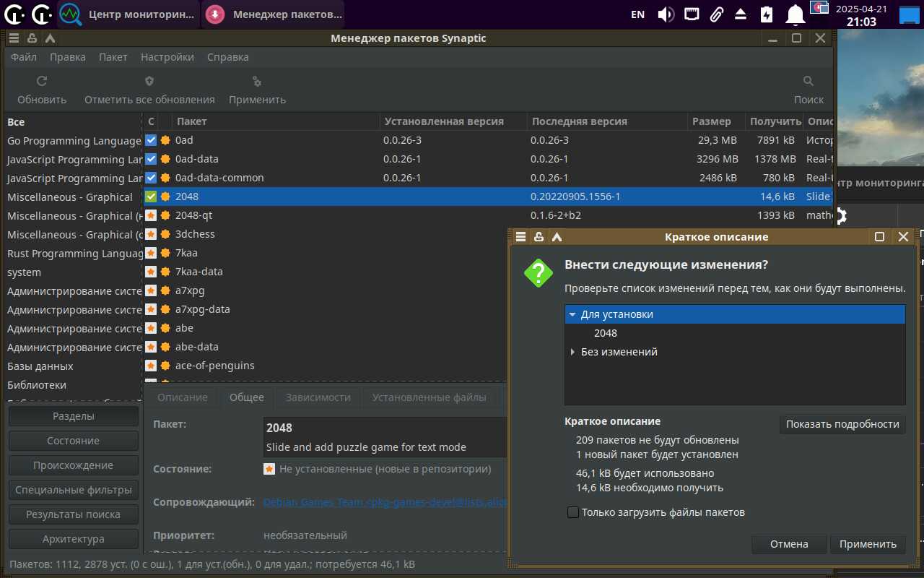The width and height of the screenshot is (924, 578).
Task: Open notifications via the bell icon
Action: [796, 14]
